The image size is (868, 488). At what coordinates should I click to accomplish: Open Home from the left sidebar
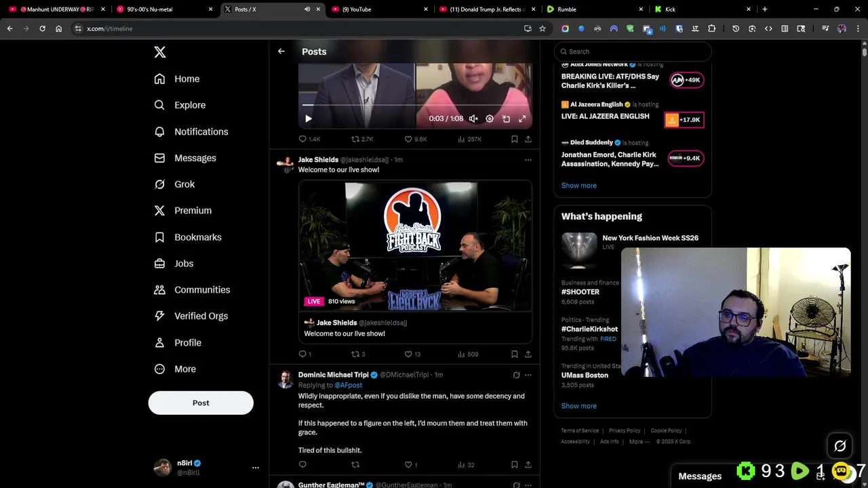pyautogui.click(x=177, y=79)
